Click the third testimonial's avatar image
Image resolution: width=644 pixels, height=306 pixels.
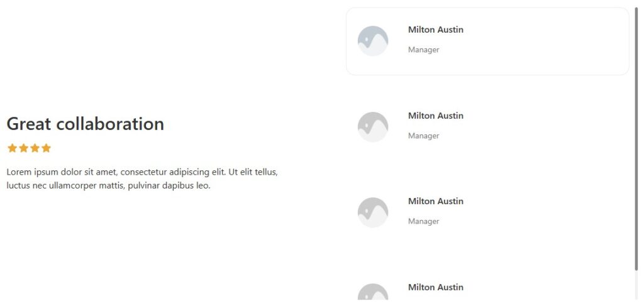tap(373, 212)
